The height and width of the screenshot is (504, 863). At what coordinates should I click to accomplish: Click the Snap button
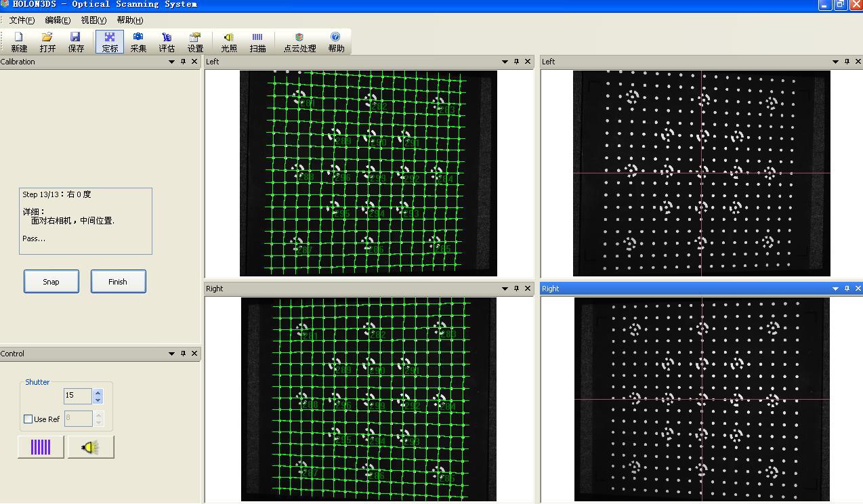[51, 282]
